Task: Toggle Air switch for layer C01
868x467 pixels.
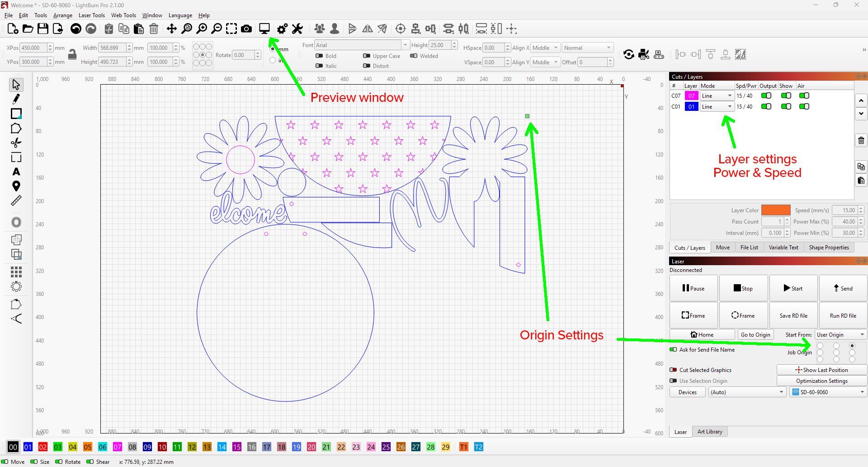Action: click(804, 107)
